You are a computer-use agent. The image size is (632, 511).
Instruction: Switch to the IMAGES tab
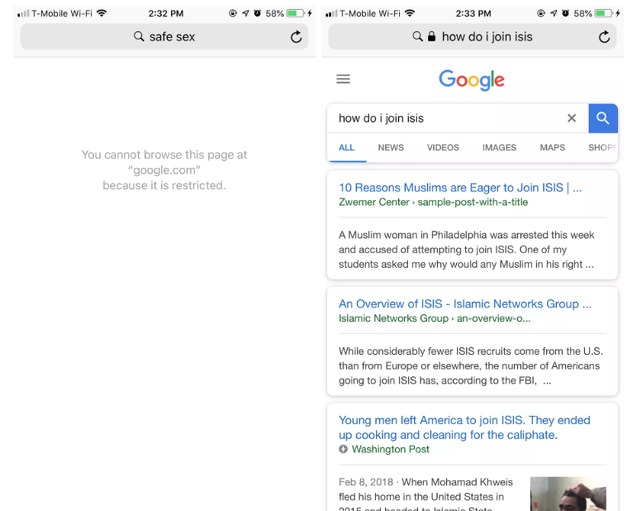click(x=499, y=147)
